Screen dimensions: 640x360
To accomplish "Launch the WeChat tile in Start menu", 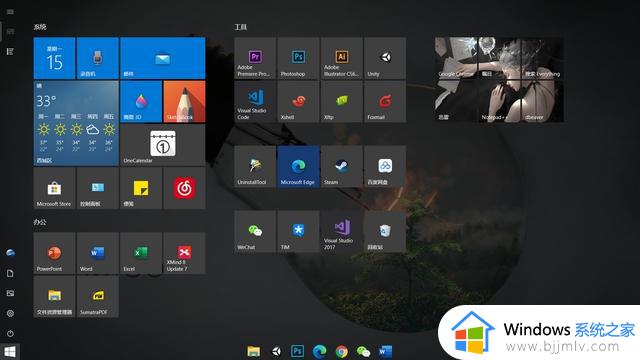I will pyautogui.click(x=255, y=231).
